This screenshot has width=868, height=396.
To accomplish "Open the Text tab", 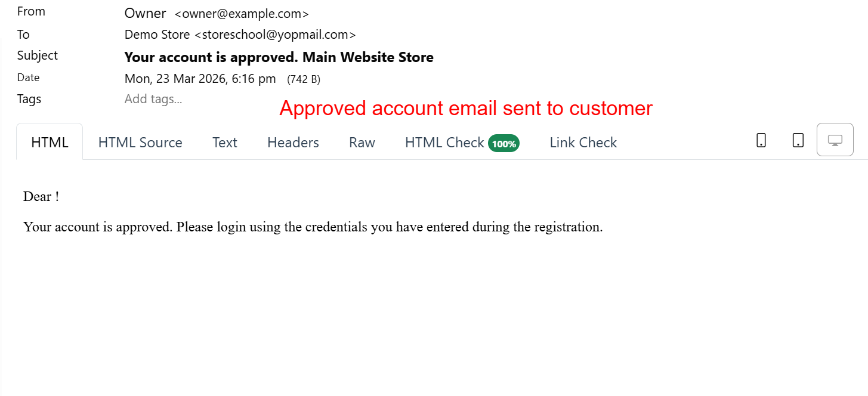I will click(x=224, y=143).
